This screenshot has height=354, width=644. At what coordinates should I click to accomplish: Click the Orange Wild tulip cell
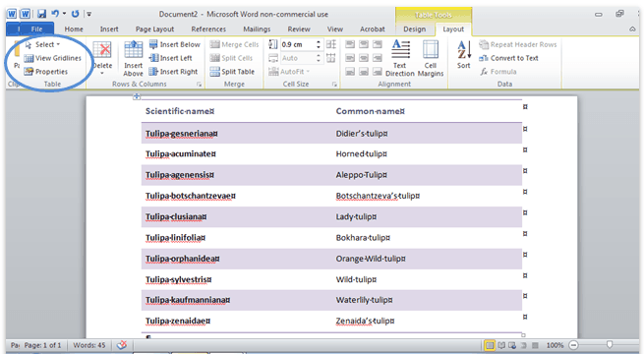point(427,259)
